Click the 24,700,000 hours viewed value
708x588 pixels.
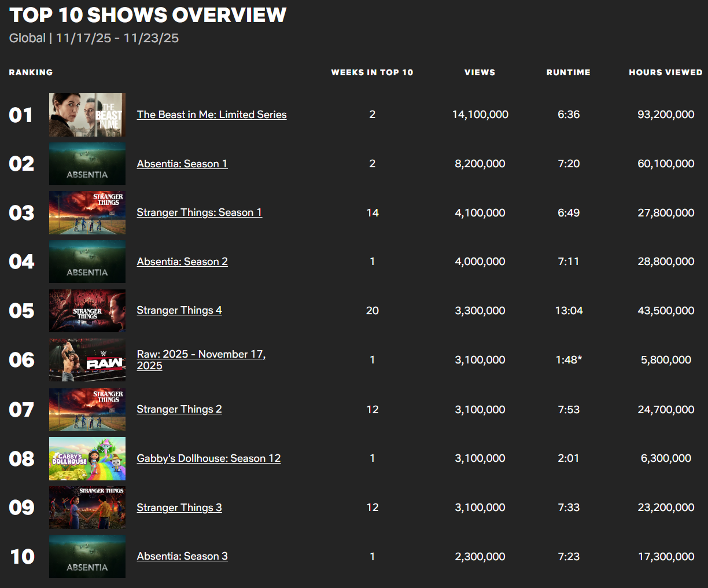click(666, 409)
